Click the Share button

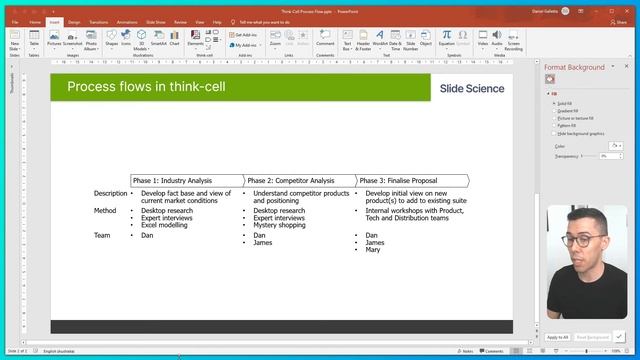(618, 22)
